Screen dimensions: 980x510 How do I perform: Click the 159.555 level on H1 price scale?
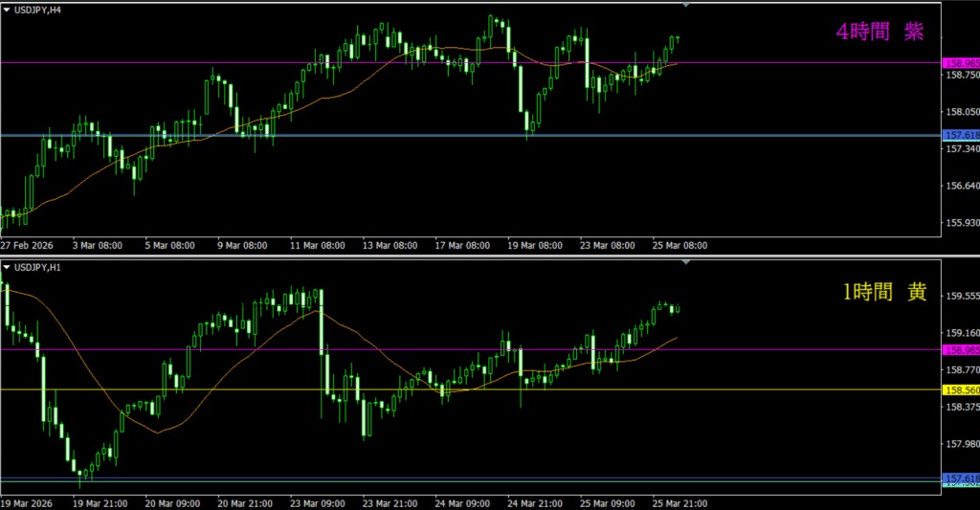[961, 297]
